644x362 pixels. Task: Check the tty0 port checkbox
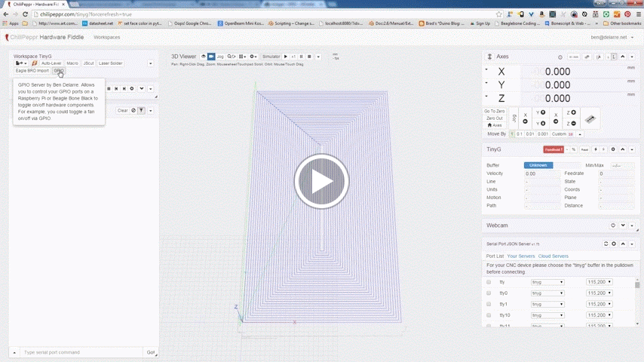tap(489, 293)
